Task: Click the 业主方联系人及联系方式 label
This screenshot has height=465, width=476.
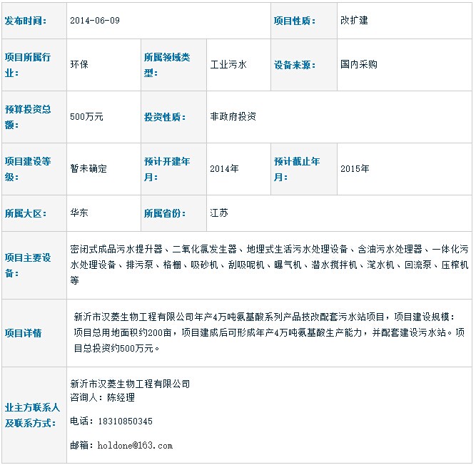Action: click(x=32, y=416)
